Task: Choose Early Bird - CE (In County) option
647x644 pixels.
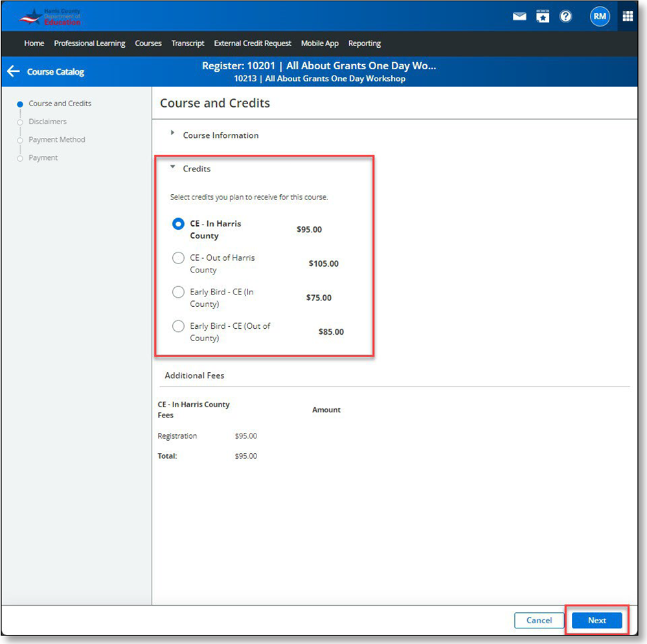Action: (x=178, y=292)
